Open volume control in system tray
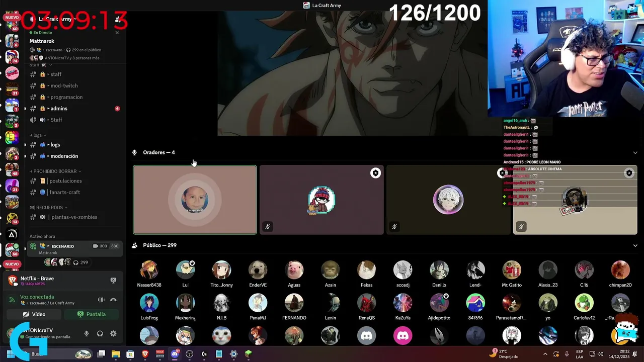644x362 pixels. coord(600,354)
